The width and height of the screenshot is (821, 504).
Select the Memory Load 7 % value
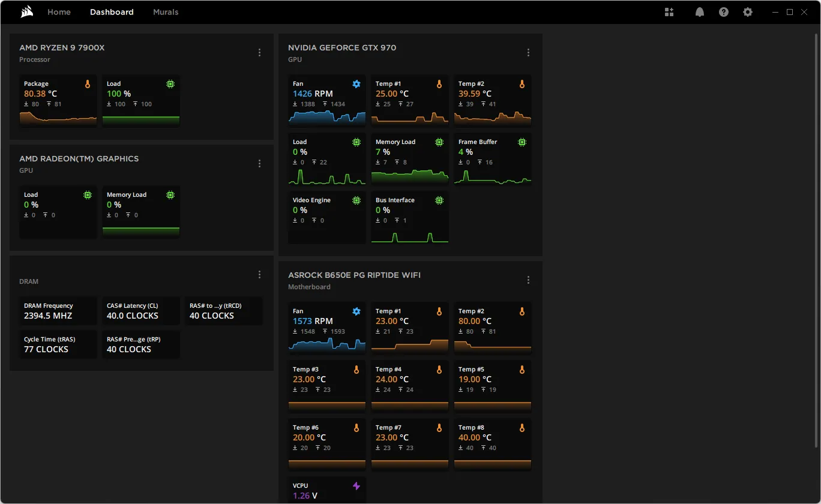click(383, 152)
